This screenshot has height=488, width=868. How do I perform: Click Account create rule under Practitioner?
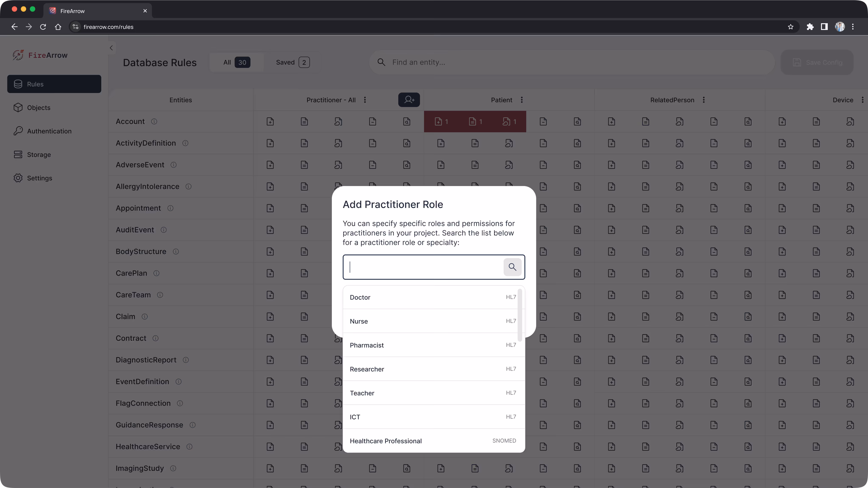point(270,122)
